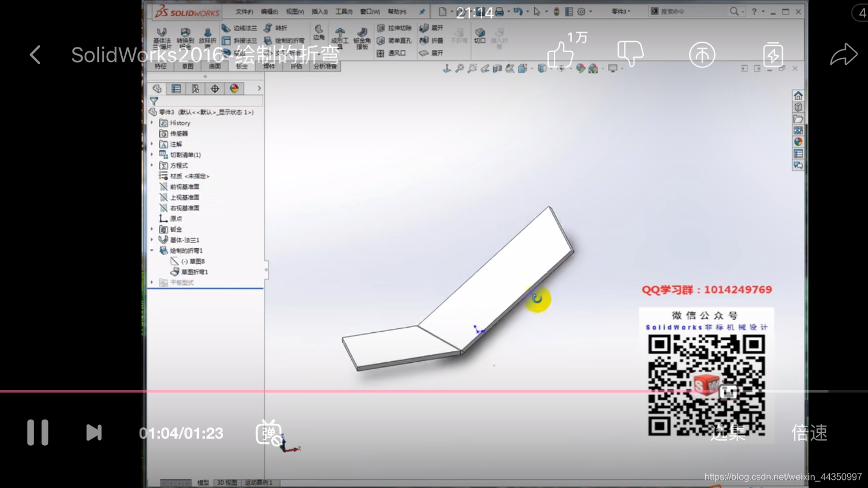The image size is (868, 488).
Task: Pause the video playback
Action: (38, 432)
